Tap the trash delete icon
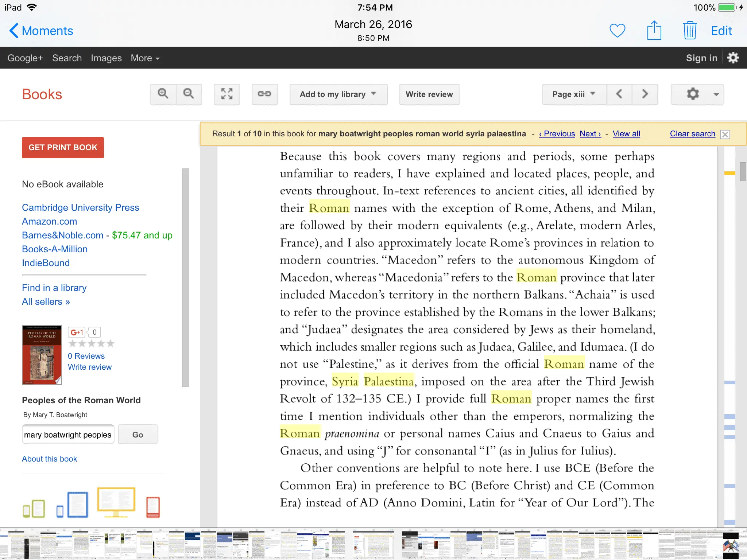This screenshot has height=560, width=747. [689, 31]
